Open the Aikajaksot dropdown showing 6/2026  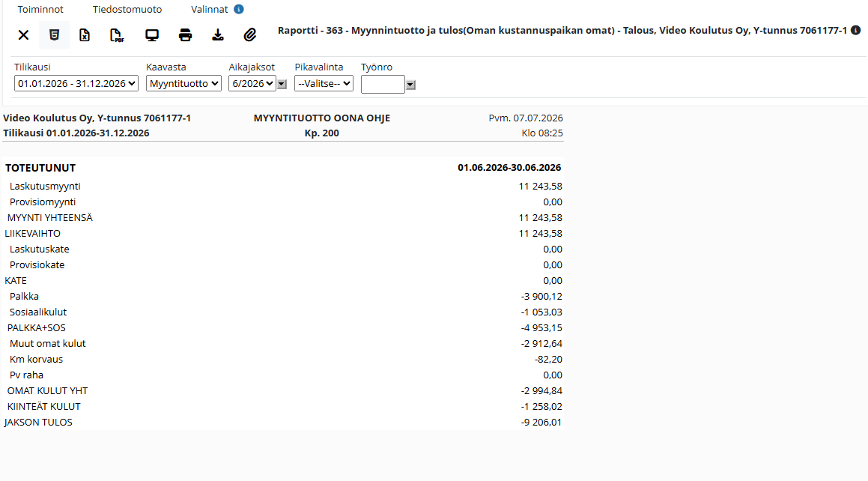(x=252, y=84)
